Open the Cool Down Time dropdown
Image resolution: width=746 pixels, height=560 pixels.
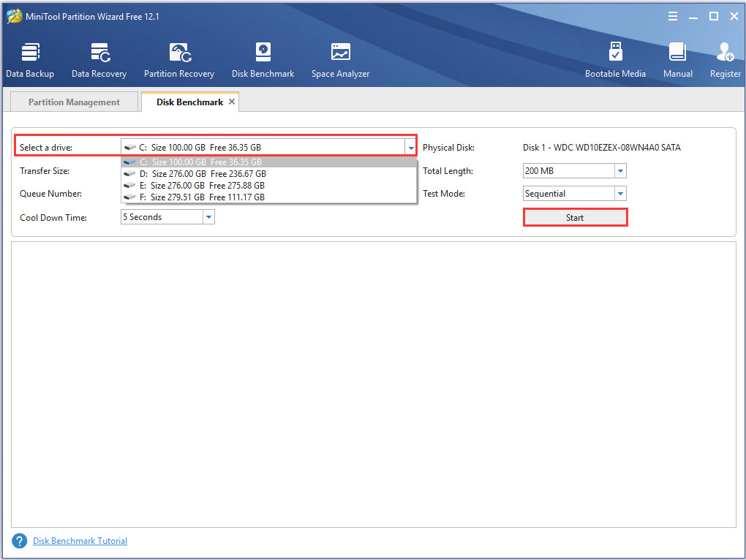[208, 217]
